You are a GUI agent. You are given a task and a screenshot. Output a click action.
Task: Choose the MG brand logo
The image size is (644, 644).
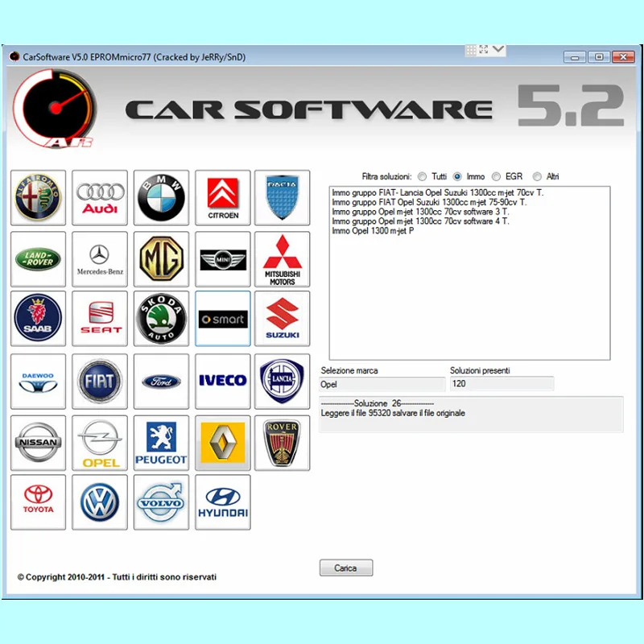(162, 259)
